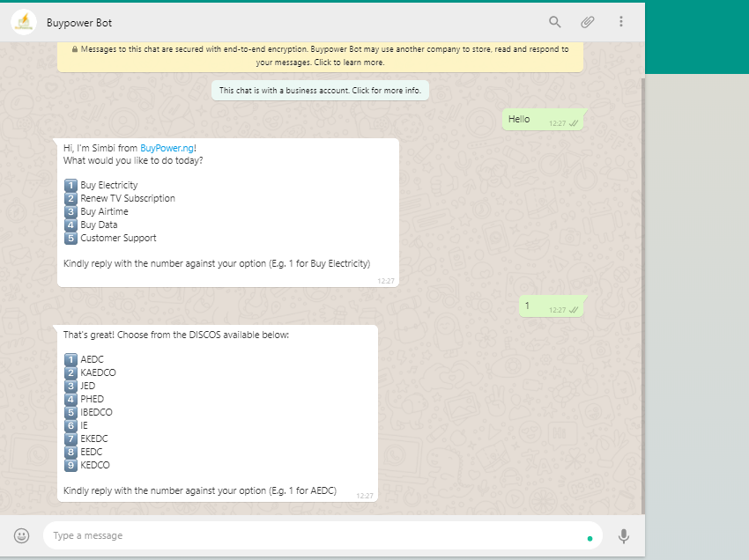Click the number 5 emoji beside Customer Support

click(70, 238)
